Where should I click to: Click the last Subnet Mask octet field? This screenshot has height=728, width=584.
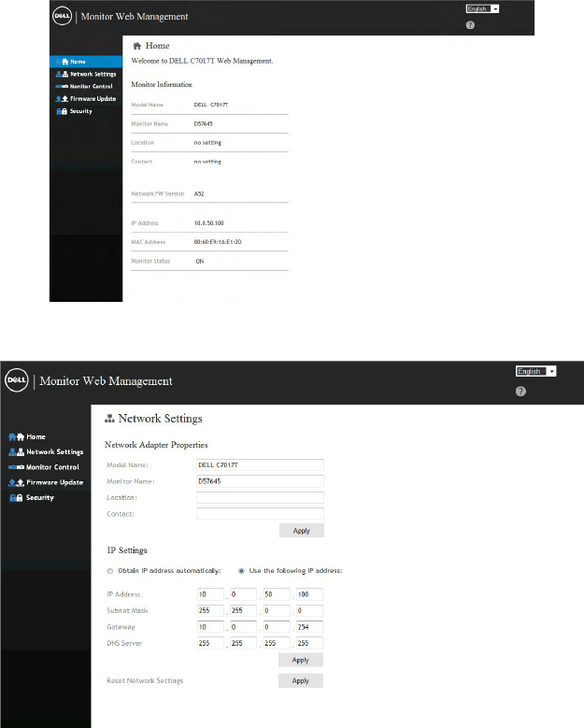(309, 611)
